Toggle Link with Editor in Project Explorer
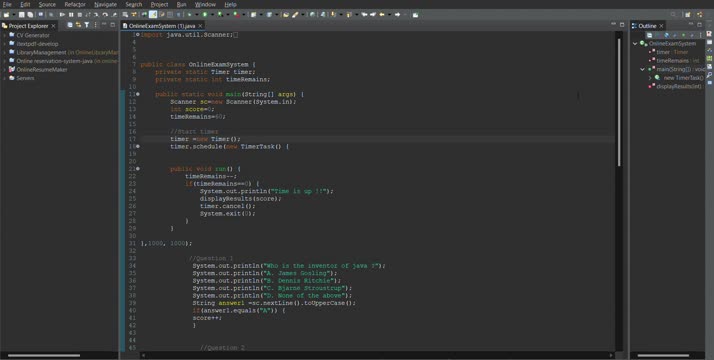714x360 pixels. coord(78,25)
